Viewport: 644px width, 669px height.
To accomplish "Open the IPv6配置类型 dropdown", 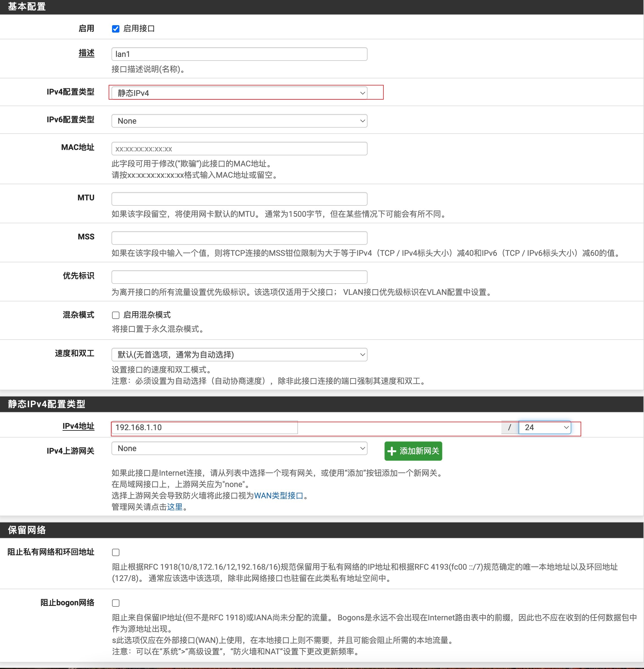I will pos(239,121).
